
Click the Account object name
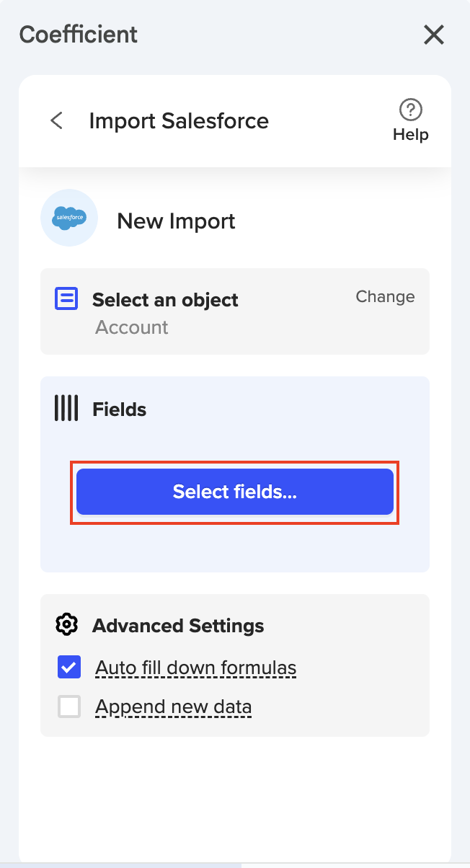[132, 327]
